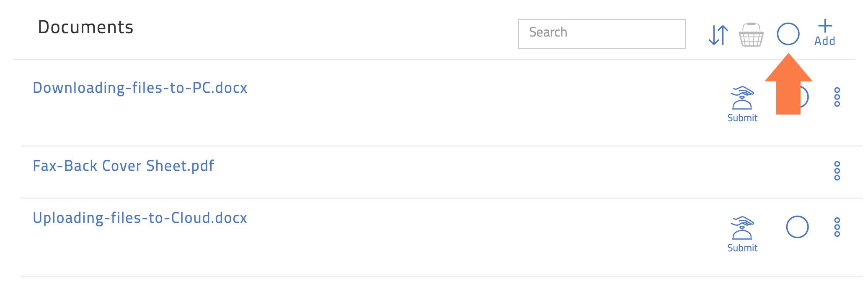Screen dimensions: 868x287
Task: Open three-dot menu for Downloading-files-to-PC.docx
Action: tap(837, 97)
